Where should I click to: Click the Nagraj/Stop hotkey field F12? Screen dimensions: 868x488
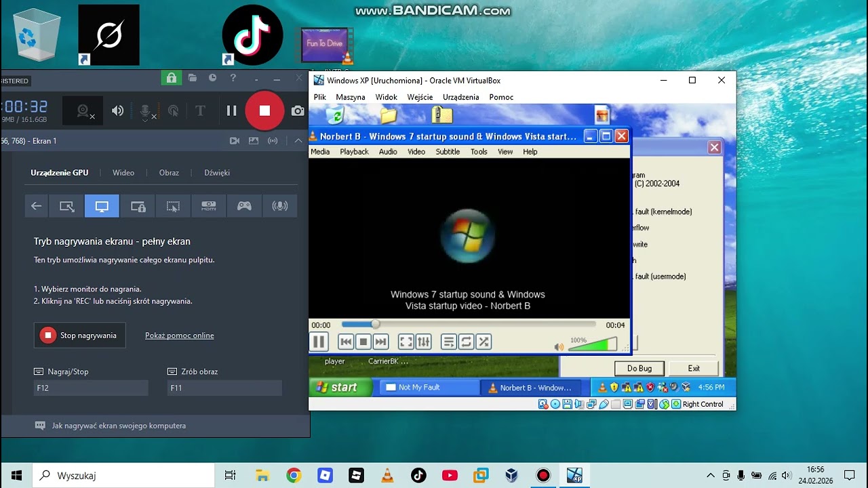coord(91,388)
